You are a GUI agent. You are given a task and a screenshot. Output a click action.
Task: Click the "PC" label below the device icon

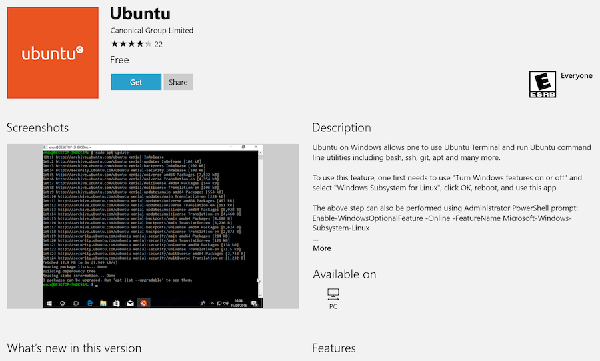333,306
